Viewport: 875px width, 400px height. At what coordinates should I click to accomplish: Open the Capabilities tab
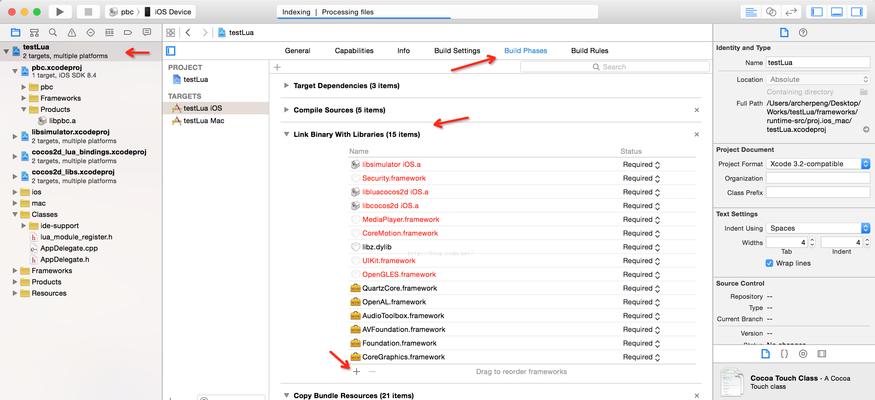point(354,51)
